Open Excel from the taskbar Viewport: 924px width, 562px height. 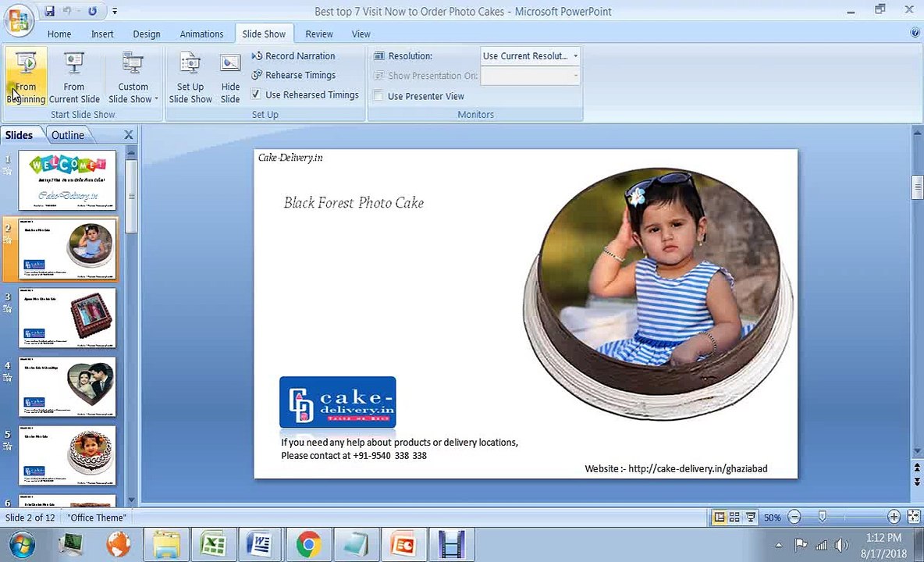pos(213,544)
